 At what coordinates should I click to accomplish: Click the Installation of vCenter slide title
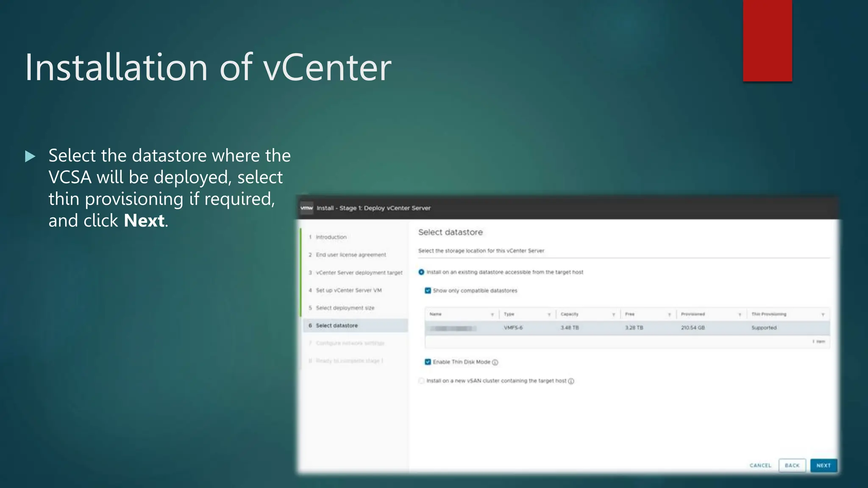coord(208,67)
